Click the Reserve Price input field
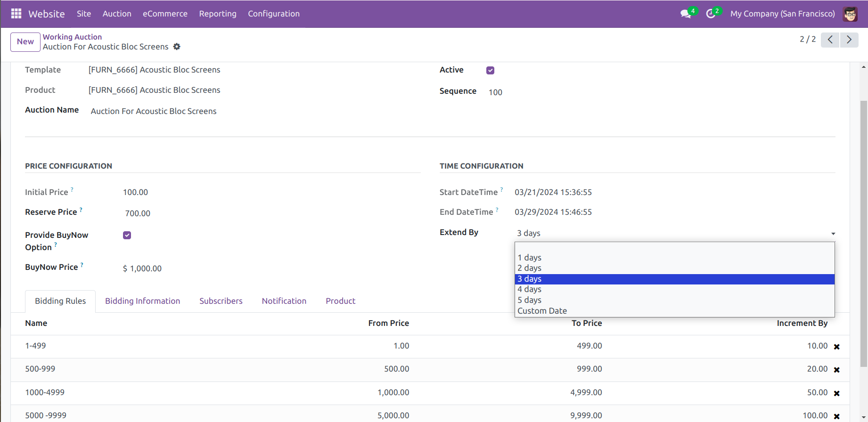This screenshot has width=868, height=422. (x=270, y=213)
